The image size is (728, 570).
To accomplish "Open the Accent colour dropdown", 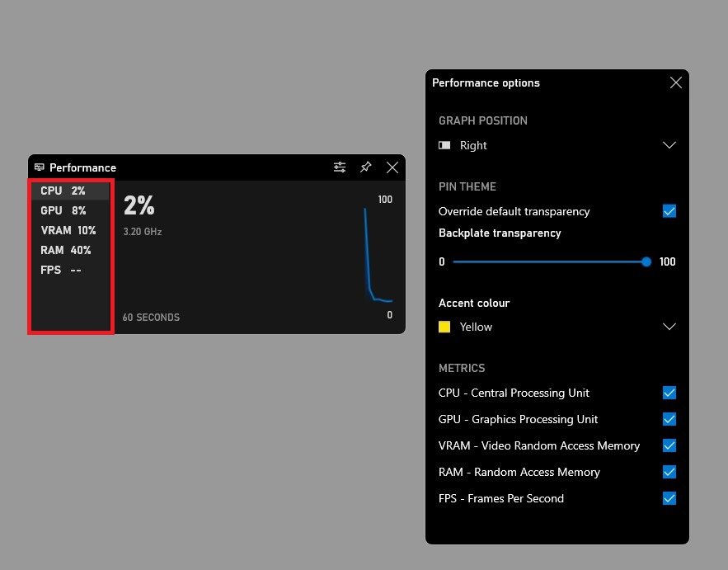I will point(669,327).
